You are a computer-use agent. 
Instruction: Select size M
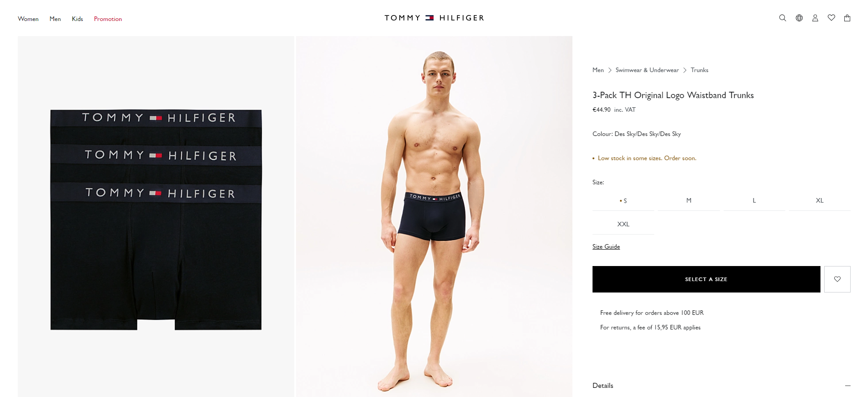pyautogui.click(x=689, y=201)
